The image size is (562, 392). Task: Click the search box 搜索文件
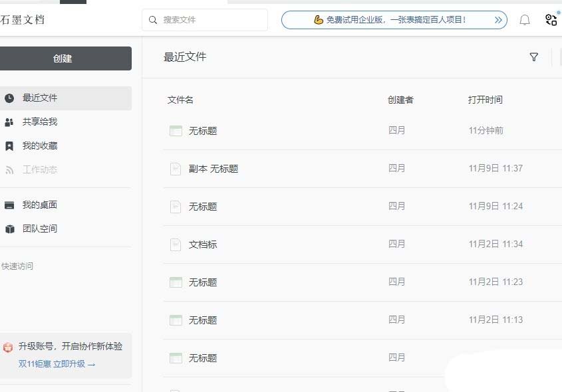[x=205, y=20]
